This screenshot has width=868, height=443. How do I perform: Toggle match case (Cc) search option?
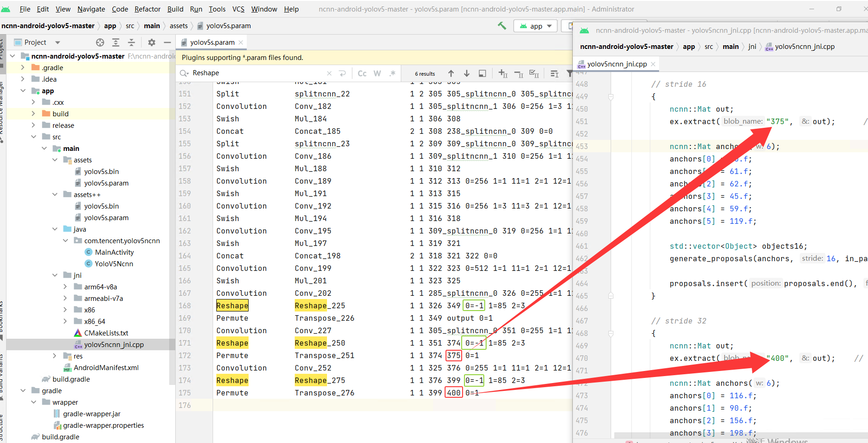point(362,73)
